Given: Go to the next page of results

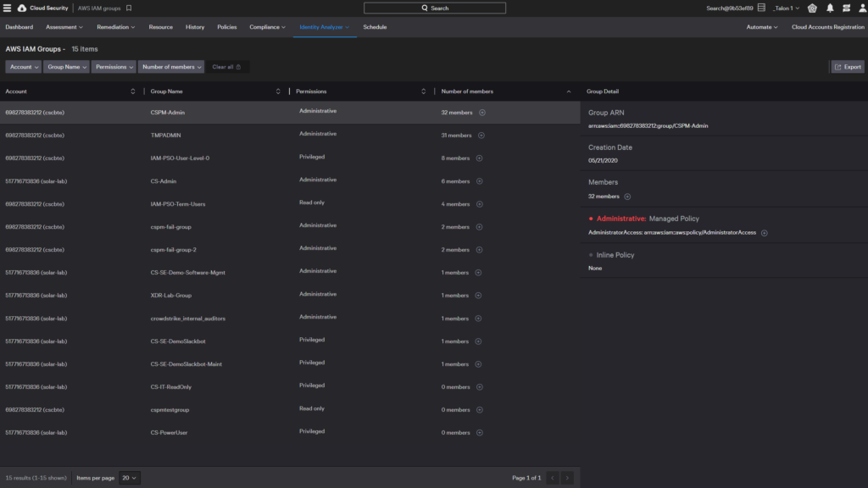Looking at the screenshot, I should [567, 478].
